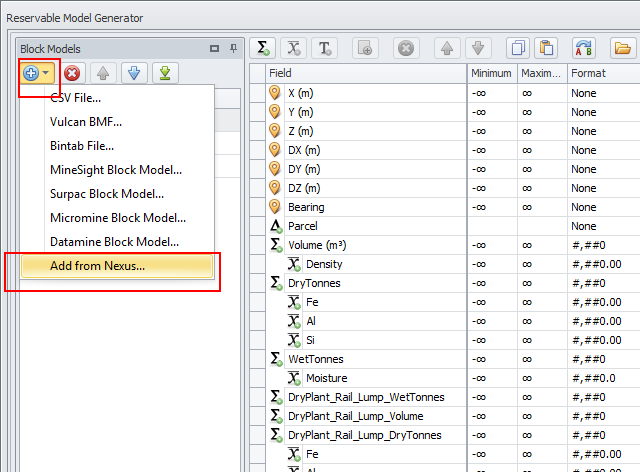Add a sum field with sigma icon
This screenshot has height=472, width=640.
point(263,48)
